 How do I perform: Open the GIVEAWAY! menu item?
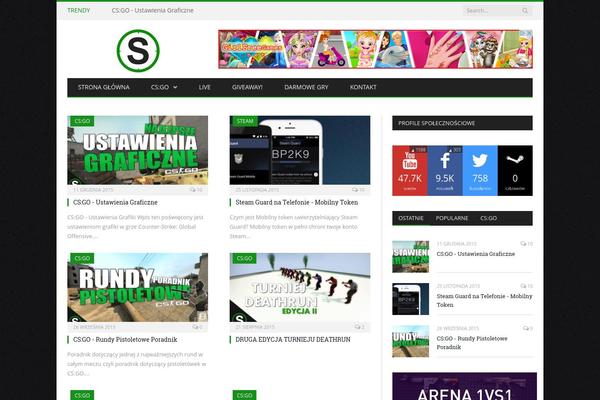247,87
